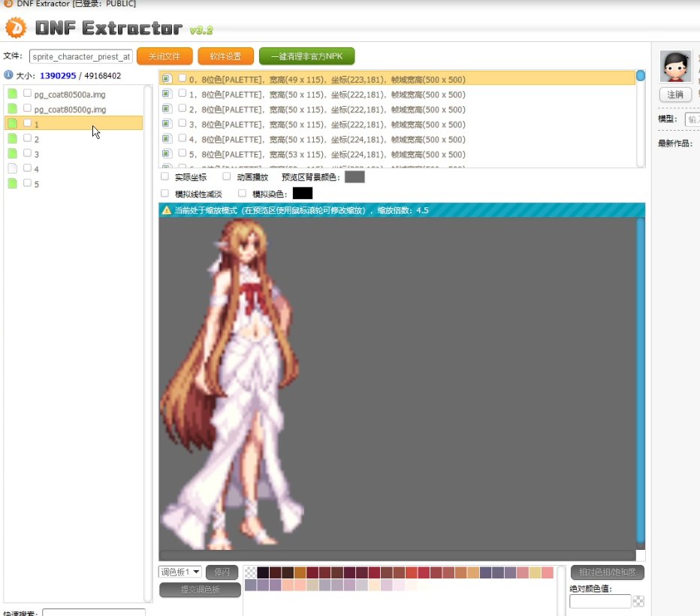
Task: Click the blue info icon beside 大小
Action: 8,75
